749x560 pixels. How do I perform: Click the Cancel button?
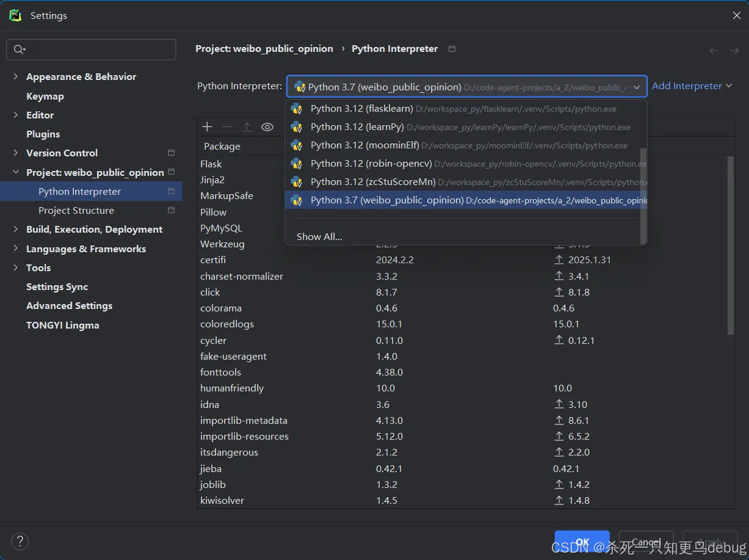[x=646, y=542]
